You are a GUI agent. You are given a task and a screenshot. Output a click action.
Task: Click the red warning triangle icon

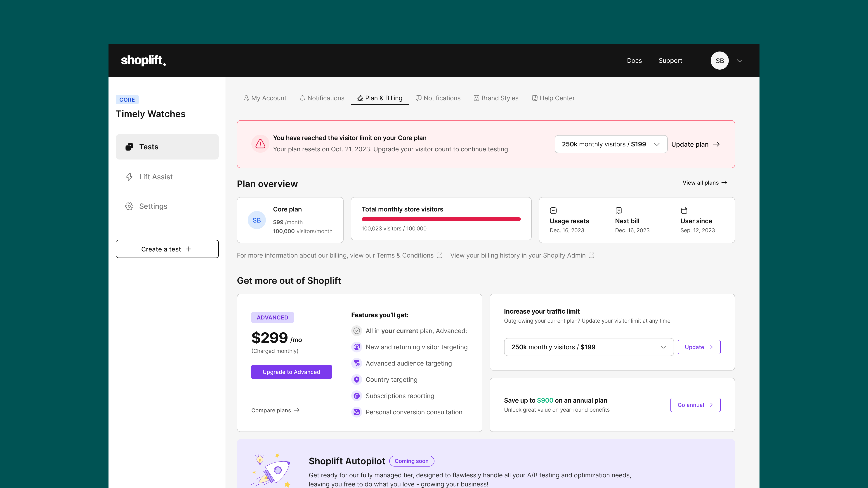pos(260,144)
